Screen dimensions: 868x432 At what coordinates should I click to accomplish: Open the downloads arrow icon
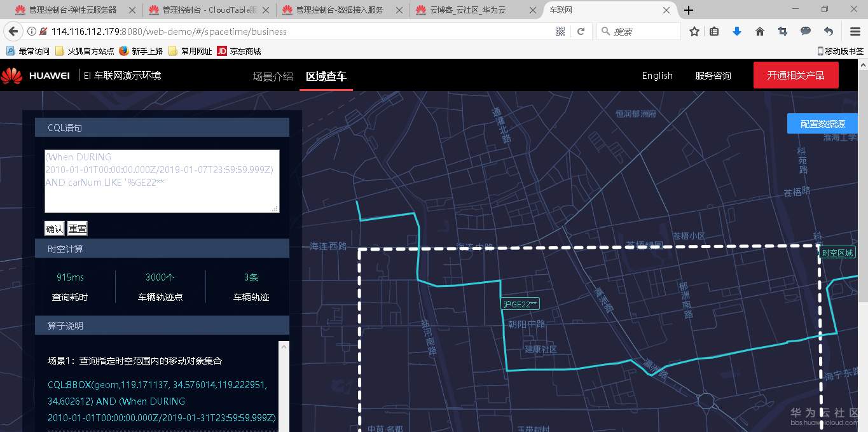(736, 31)
